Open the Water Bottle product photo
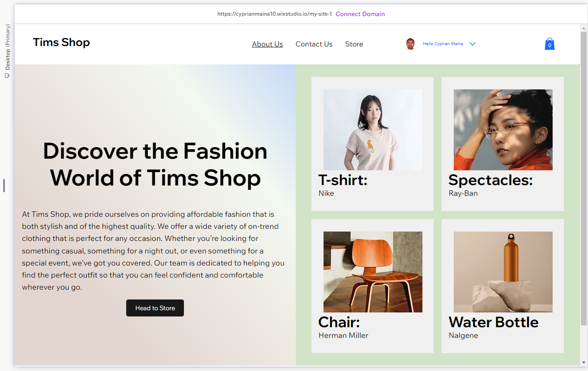This screenshot has width=588, height=371. click(503, 272)
